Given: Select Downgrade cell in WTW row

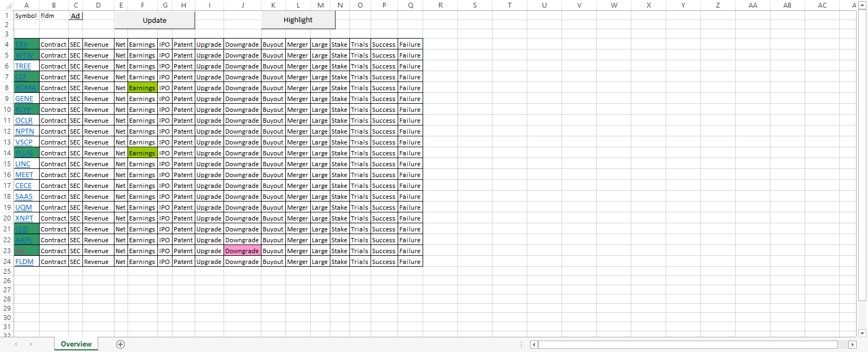Looking at the screenshot, I should click(x=242, y=55).
